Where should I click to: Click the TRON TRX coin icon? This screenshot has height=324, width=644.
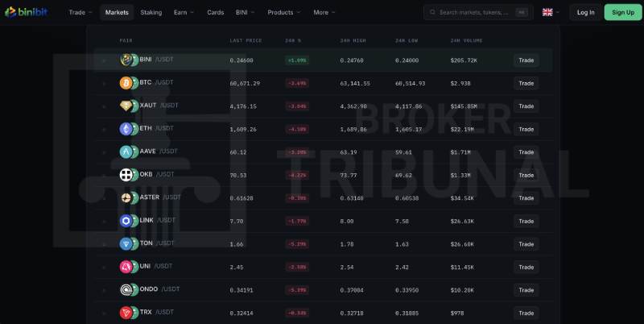click(x=126, y=313)
